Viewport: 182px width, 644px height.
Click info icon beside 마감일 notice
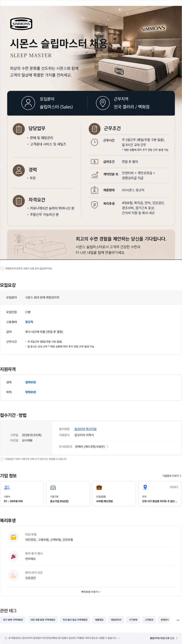coord(2,459)
